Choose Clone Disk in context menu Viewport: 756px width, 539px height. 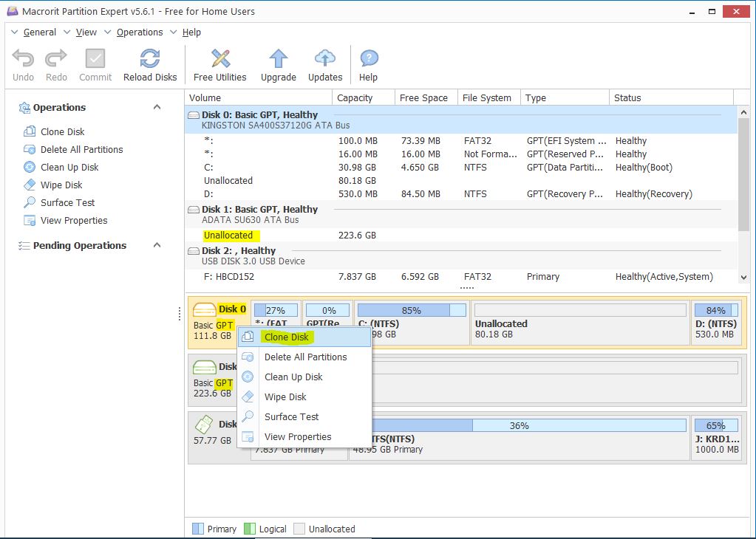tap(287, 337)
